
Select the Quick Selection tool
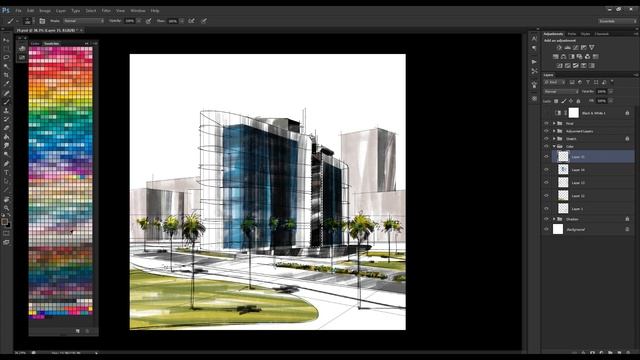(x=6, y=66)
